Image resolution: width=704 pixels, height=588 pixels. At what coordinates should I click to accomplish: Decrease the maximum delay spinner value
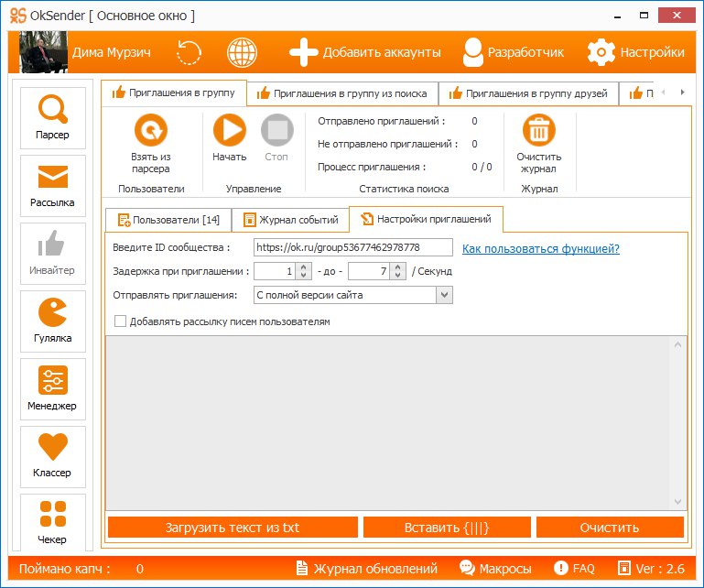(x=397, y=276)
